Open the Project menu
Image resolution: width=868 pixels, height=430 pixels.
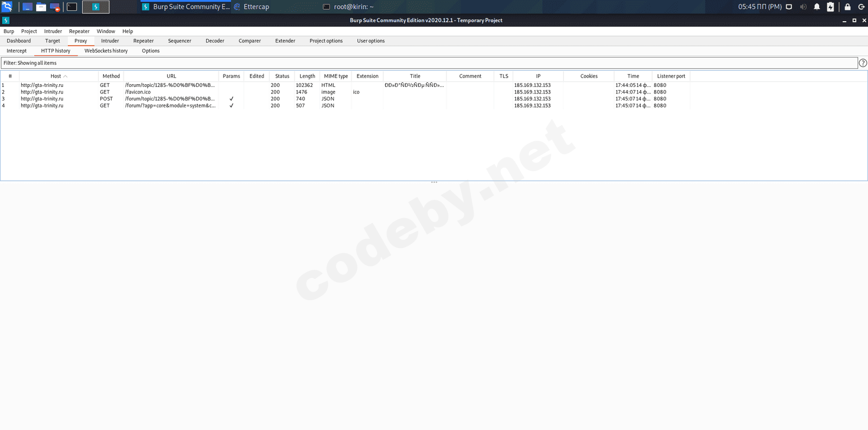(29, 31)
